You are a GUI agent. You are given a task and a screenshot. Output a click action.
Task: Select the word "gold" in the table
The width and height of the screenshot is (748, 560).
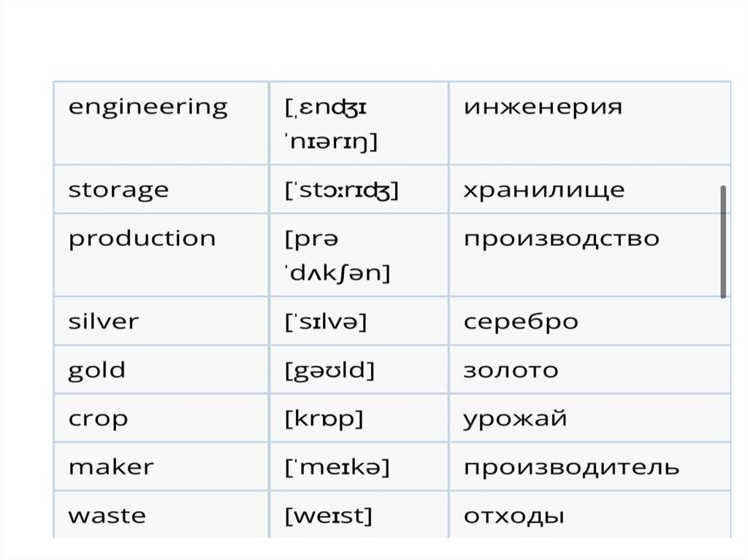click(96, 370)
